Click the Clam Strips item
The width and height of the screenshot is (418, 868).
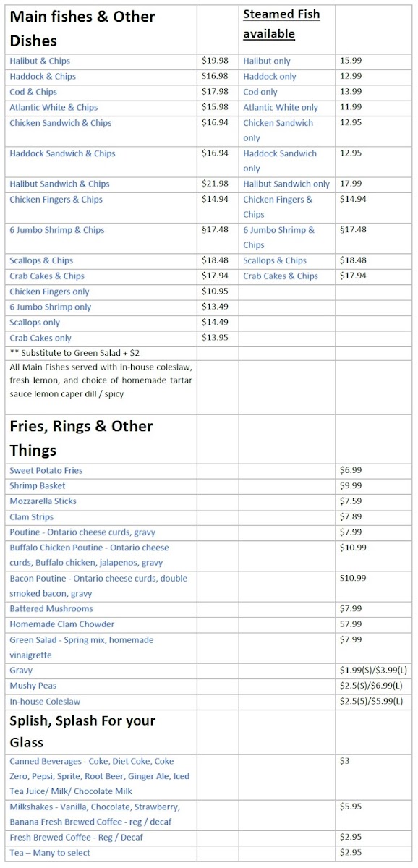32,517
